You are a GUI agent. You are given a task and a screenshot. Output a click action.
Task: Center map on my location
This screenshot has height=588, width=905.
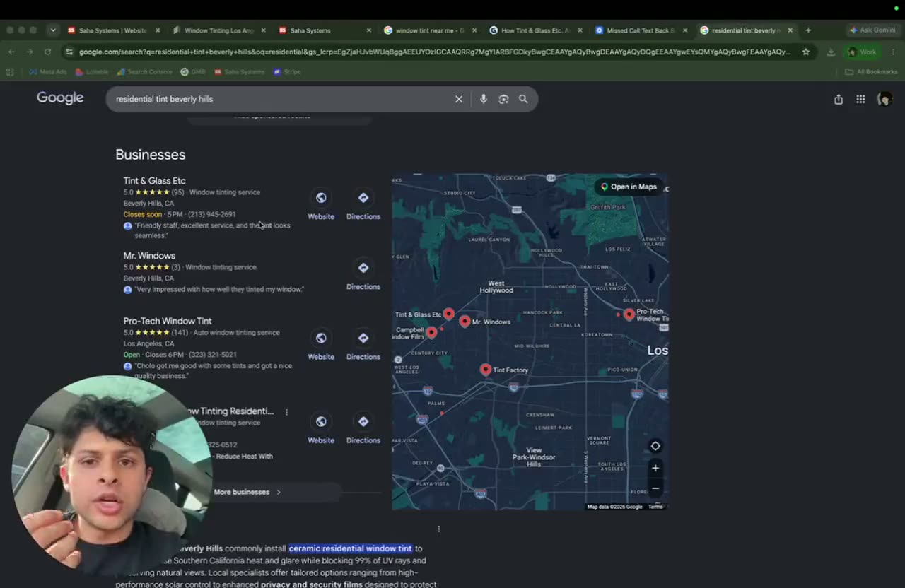coord(655,446)
